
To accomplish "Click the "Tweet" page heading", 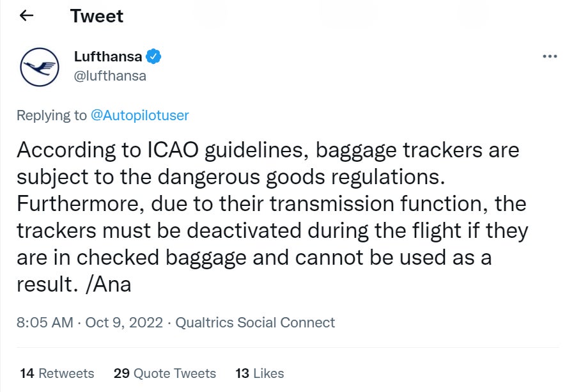I will point(97,16).
